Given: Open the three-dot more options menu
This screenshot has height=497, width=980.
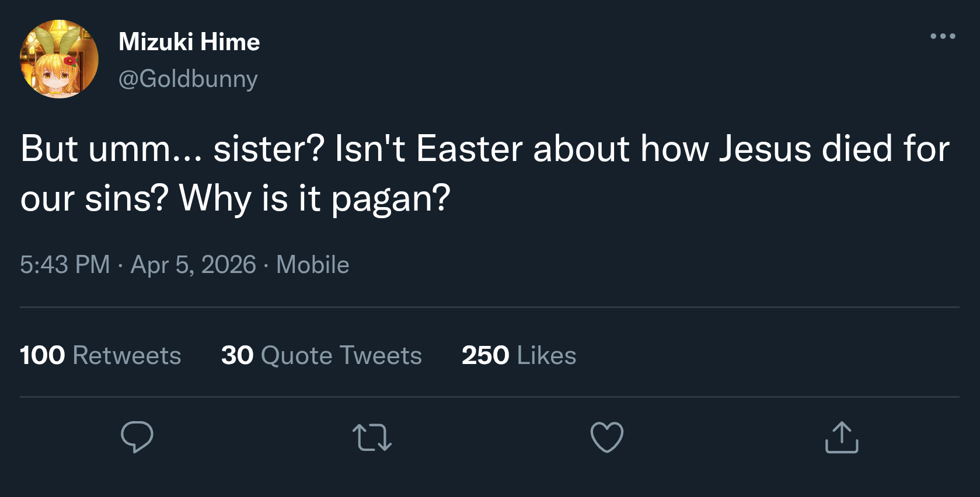Looking at the screenshot, I should [943, 36].
